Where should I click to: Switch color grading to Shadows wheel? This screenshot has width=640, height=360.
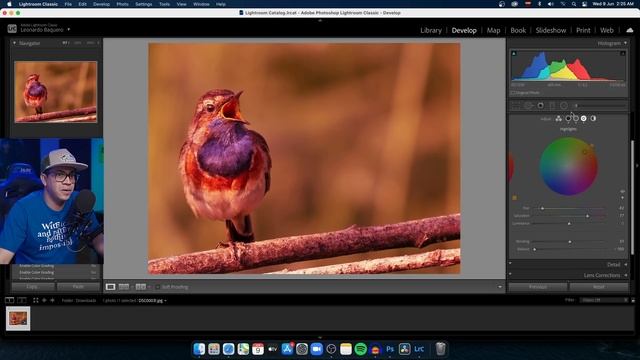coord(568,118)
